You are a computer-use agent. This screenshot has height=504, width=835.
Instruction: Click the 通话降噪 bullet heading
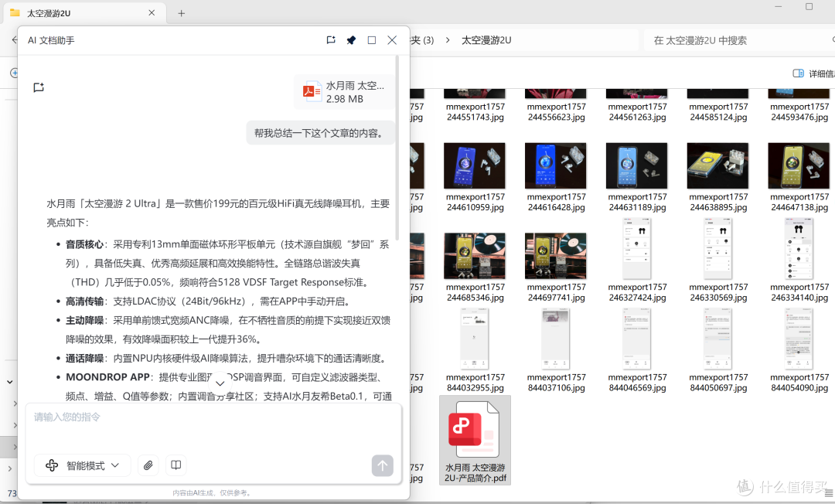[x=84, y=358]
